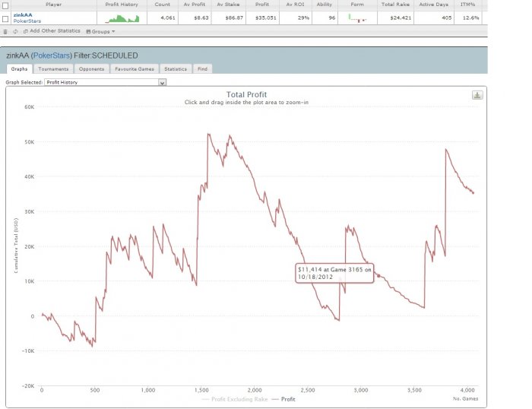Open the Profit History combo box
The width and height of the screenshot is (532, 409).
click(x=105, y=82)
